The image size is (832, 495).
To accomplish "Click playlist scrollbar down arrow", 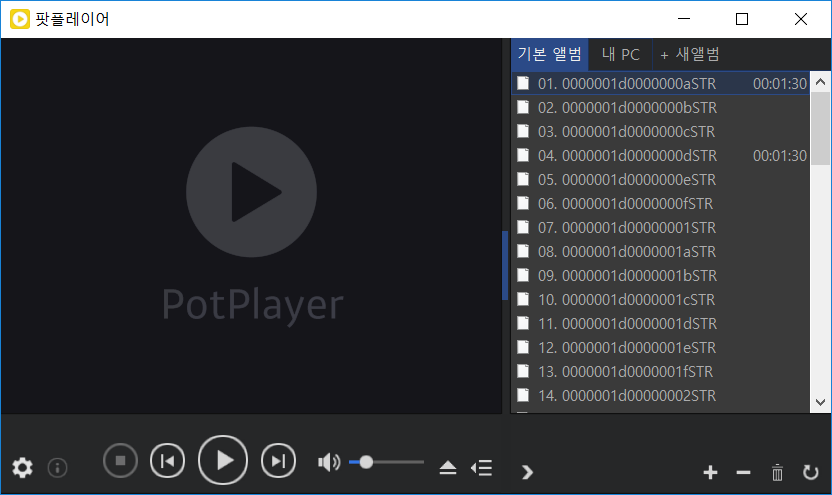I will pos(820,402).
